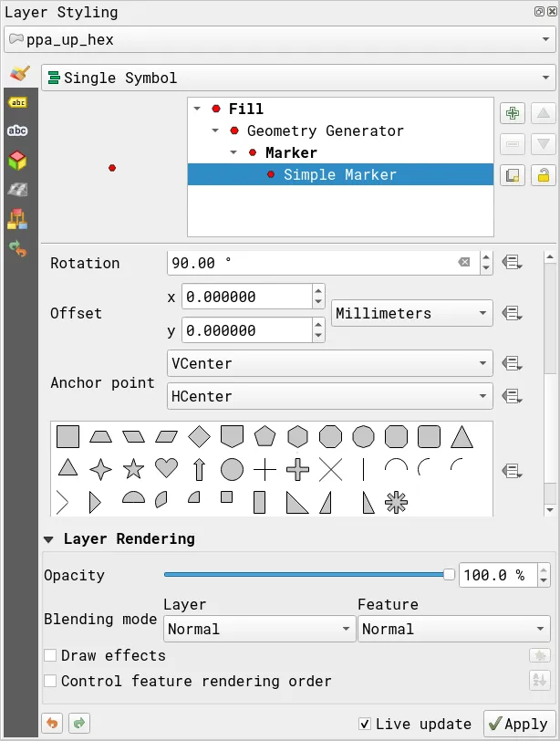Collapse the Geometry Generator tree node

[x=215, y=130]
